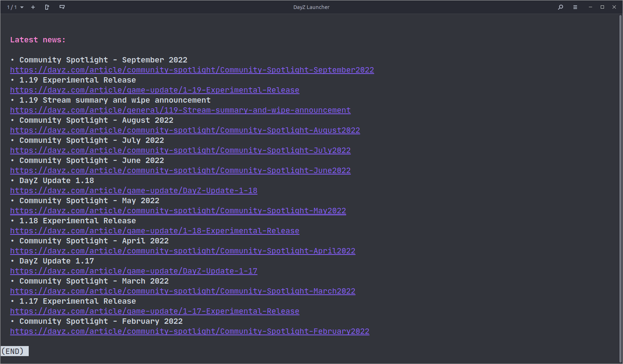
Task: Click 'Community Spotlight - February 2022' text
Action: coord(101,321)
